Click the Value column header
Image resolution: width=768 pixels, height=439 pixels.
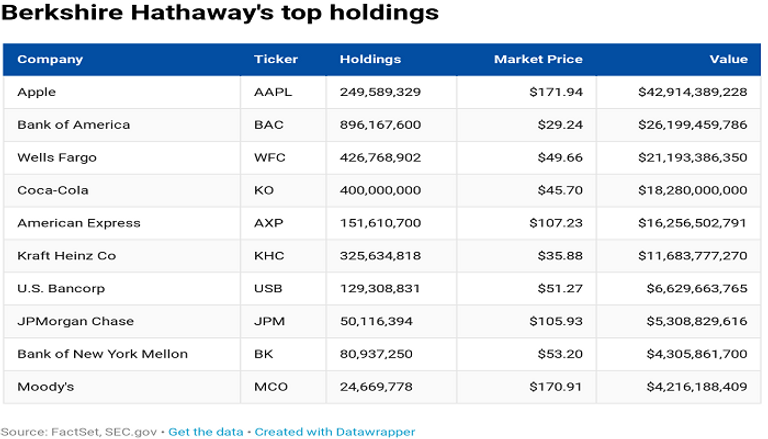tap(728, 59)
